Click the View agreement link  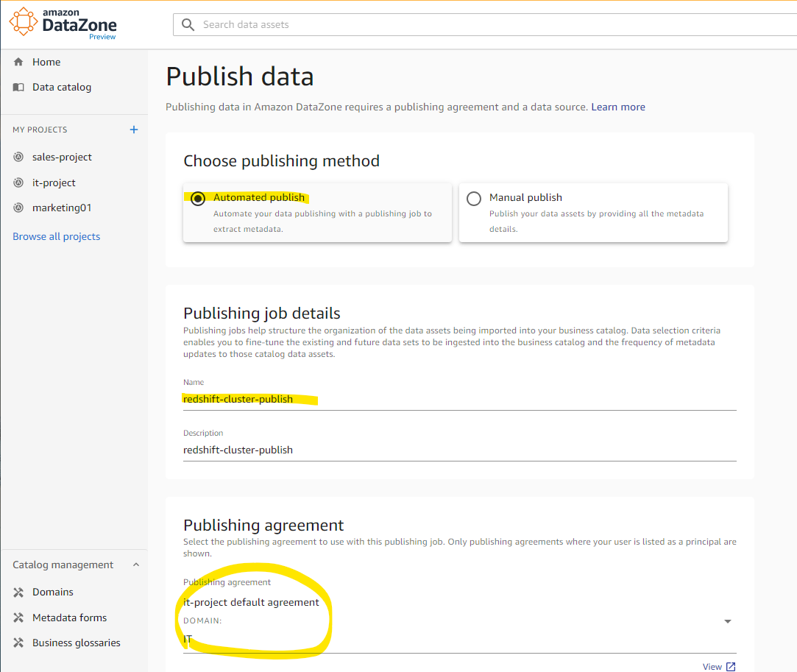pyautogui.click(x=712, y=666)
